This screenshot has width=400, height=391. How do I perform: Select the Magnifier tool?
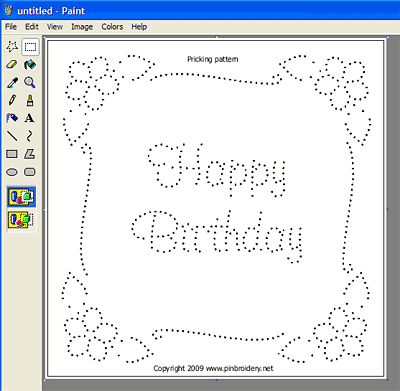(x=30, y=83)
